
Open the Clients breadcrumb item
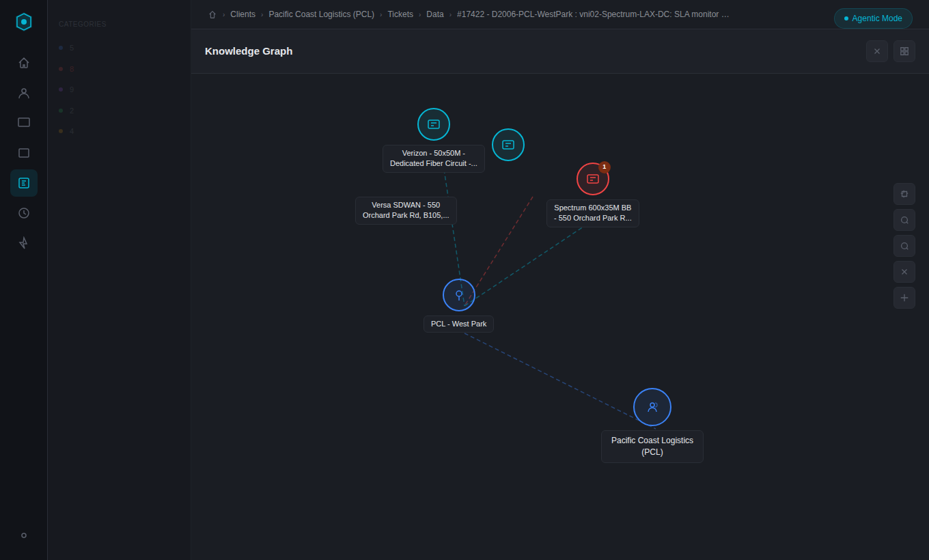tap(242, 14)
